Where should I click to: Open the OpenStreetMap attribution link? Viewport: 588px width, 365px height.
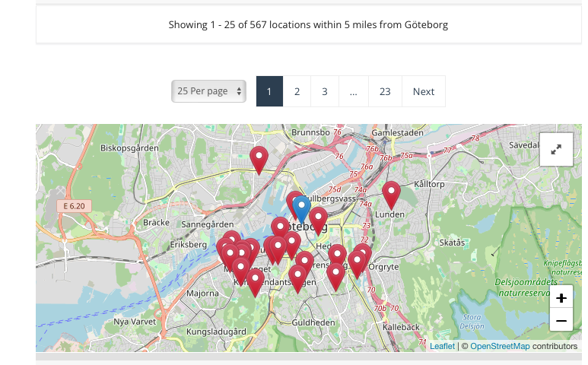(499, 346)
